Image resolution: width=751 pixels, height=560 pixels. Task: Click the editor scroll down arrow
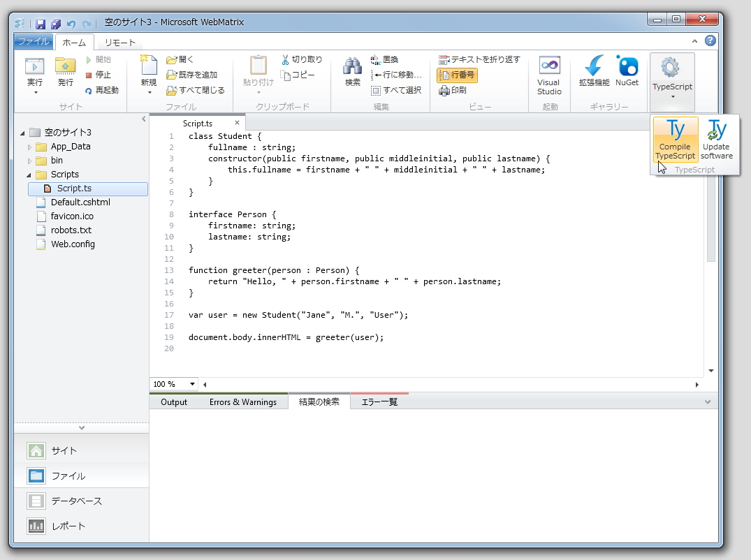(710, 371)
